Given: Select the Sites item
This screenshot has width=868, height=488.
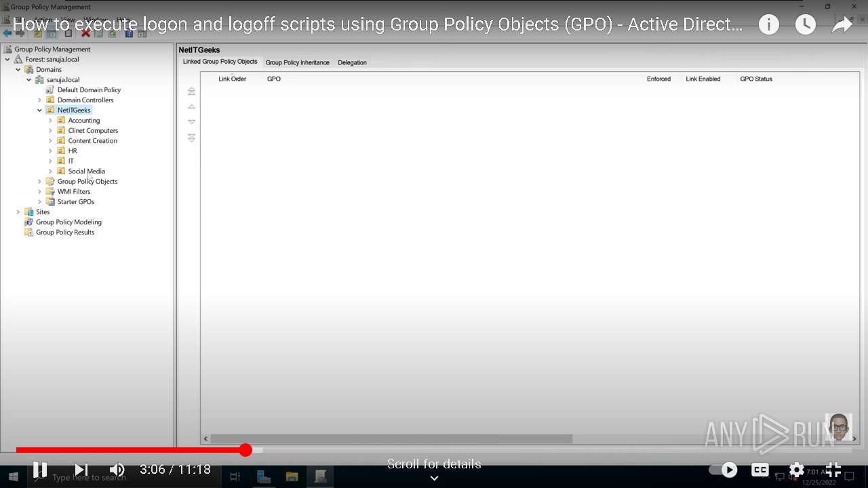Looking at the screenshot, I should pyautogui.click(x=43, y=212).
